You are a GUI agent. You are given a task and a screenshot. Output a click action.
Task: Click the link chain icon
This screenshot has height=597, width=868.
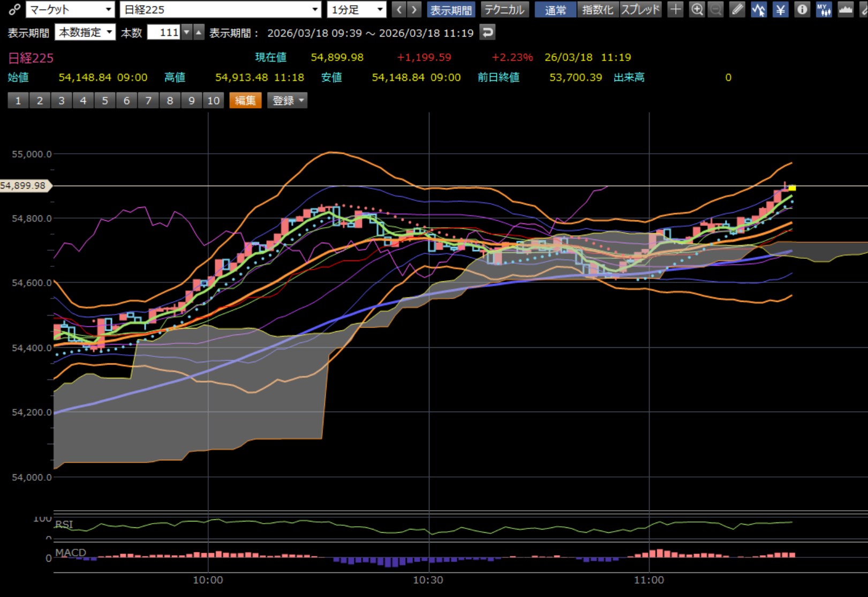pos(14,10)
